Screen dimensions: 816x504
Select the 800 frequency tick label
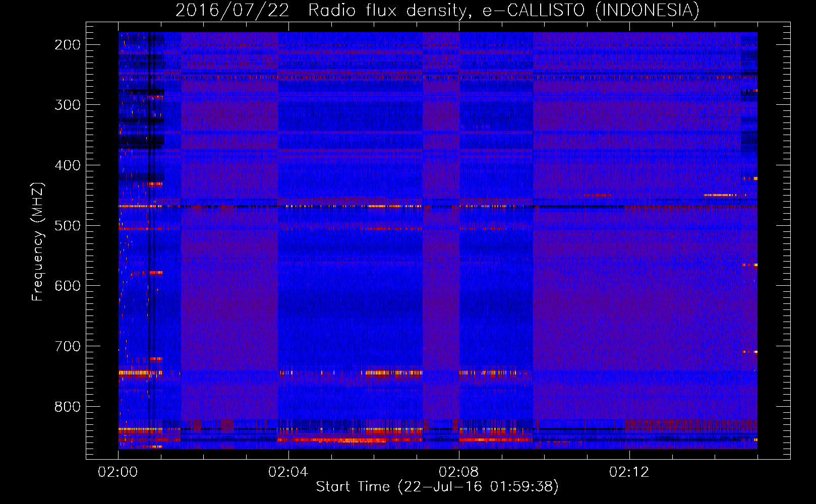point(68,406)
